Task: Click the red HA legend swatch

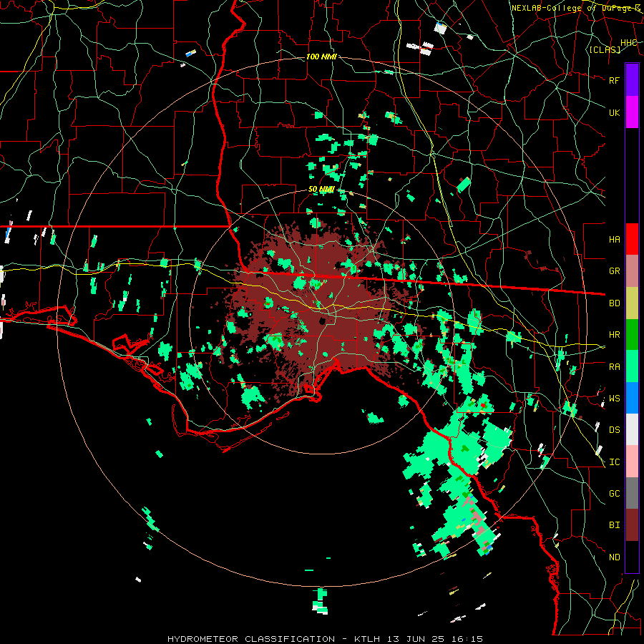Action: coord(632,239)
